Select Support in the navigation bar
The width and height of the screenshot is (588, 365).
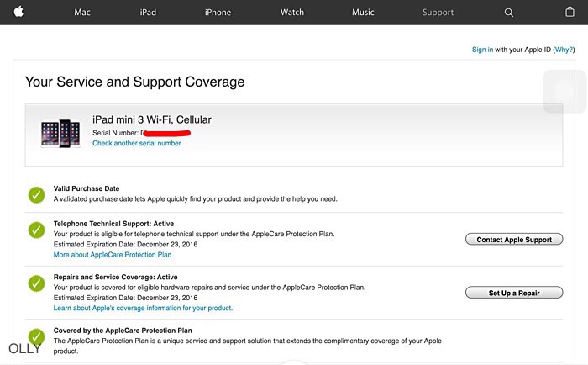pyautogui.click(x=438, y=13)
